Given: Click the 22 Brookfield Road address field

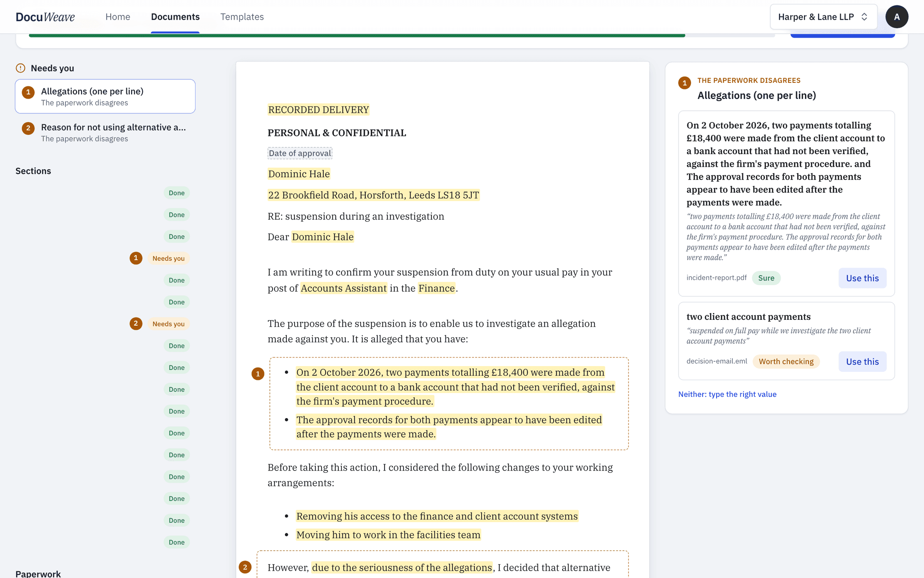Looking at the screenshot, I should coord(373,195).
